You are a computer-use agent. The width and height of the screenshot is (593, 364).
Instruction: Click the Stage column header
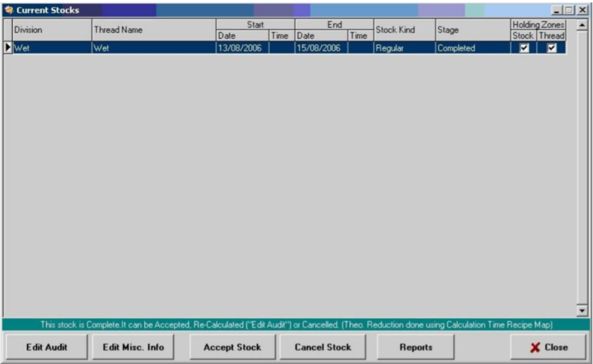tap(472, 31)
